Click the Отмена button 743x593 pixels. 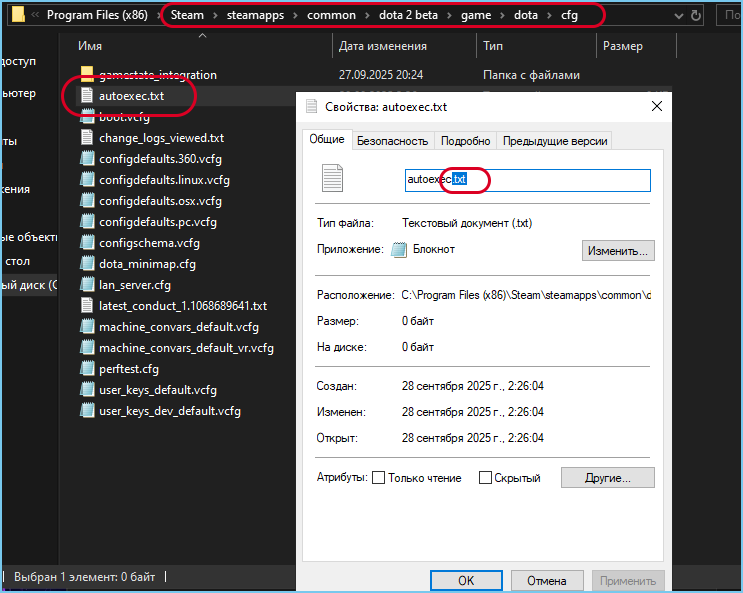pyautogui.click(x=546, y=581)
